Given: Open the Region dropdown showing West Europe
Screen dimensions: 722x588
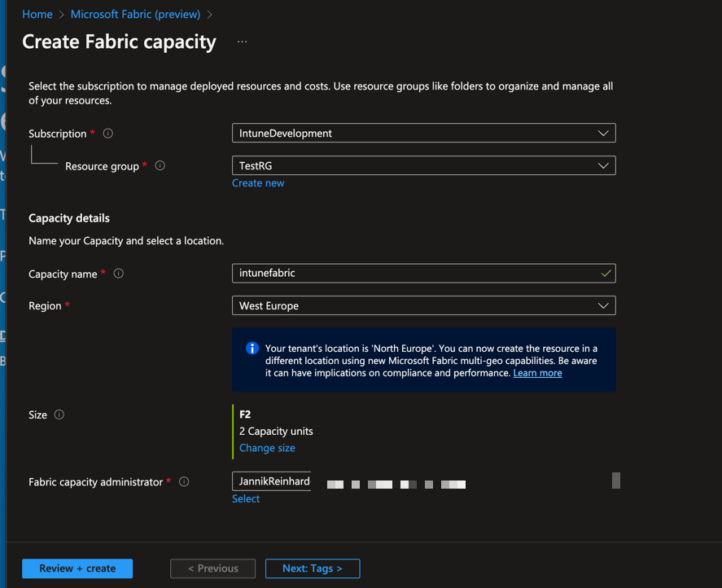Looking at the screenshot, I should pyautogui.click(x=423, y=306).
